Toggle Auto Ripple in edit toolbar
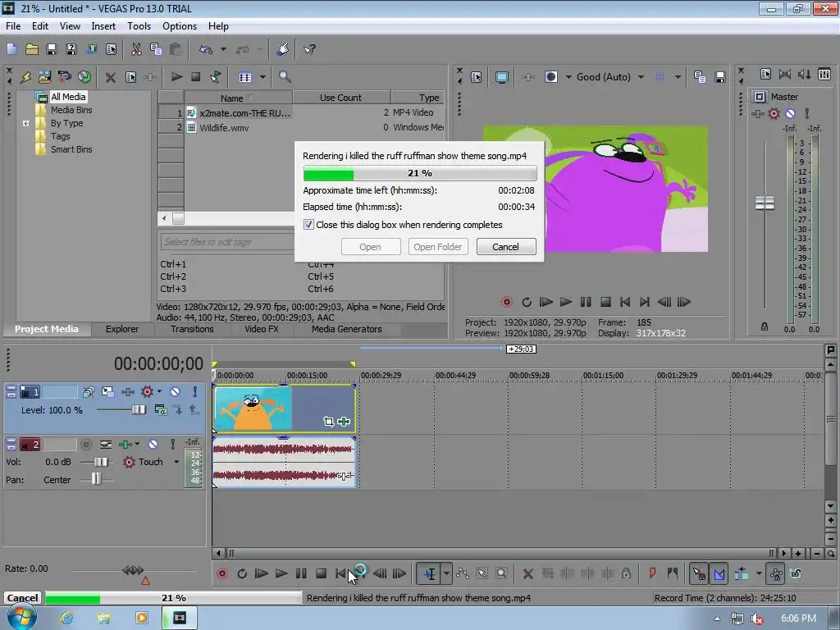The image size is (840, 630). coord(742,573)
